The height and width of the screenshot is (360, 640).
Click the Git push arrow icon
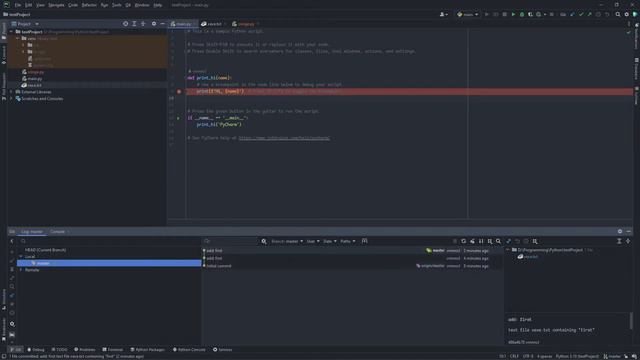coord(589,14)
